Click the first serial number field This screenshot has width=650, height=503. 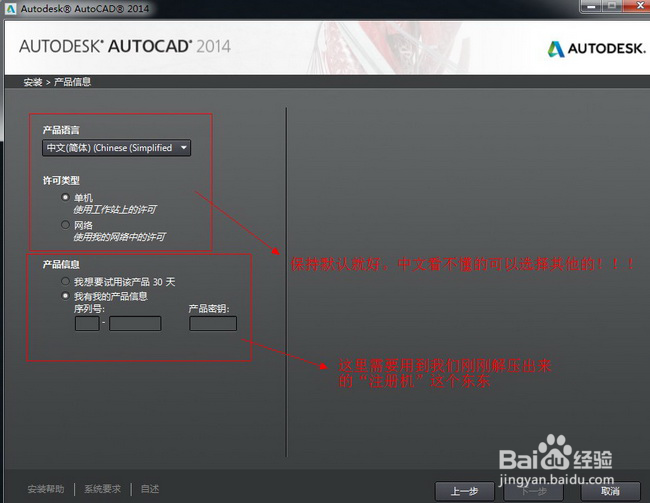[87, 323]
